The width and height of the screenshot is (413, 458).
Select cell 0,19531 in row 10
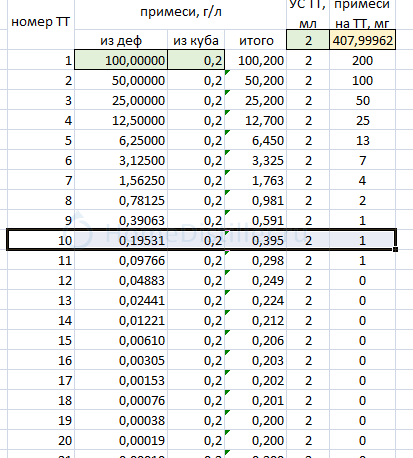121,240
